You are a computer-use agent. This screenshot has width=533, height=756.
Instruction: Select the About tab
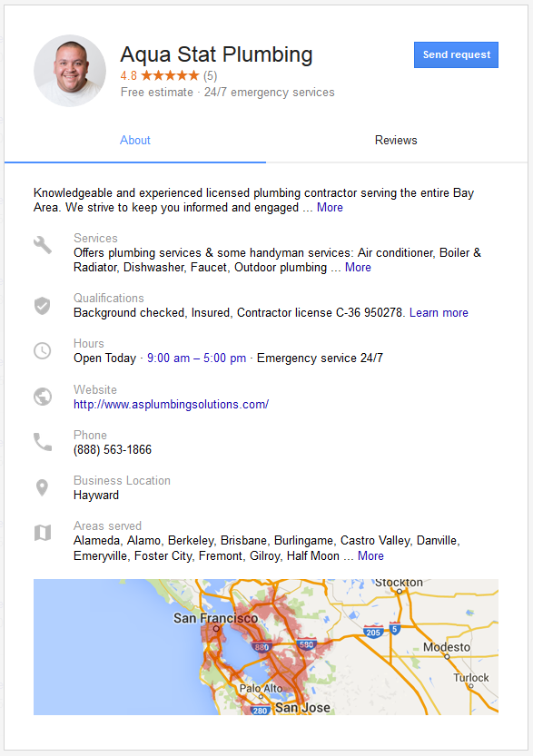135,141
